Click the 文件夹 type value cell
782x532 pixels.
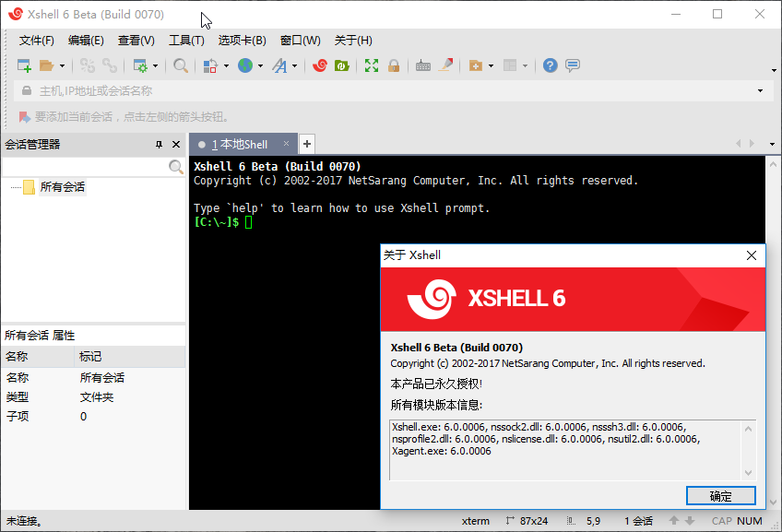tap(97, 397)
